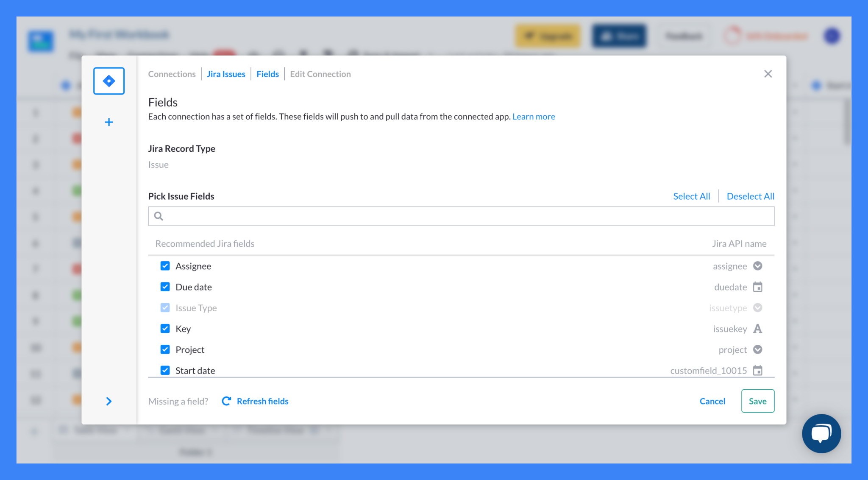
Task: Save the selected fields
Action: pyautogui.click(x=758, y=401)
